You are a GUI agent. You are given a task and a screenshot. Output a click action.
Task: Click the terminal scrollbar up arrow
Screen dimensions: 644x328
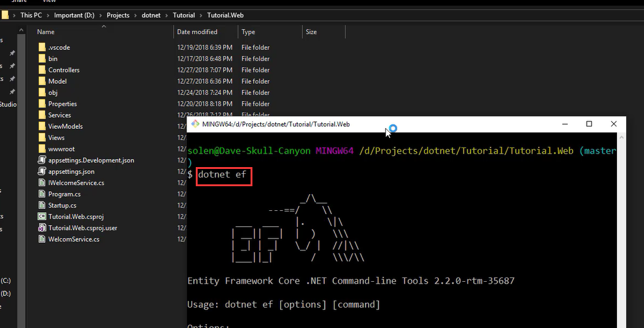[621, 137]
